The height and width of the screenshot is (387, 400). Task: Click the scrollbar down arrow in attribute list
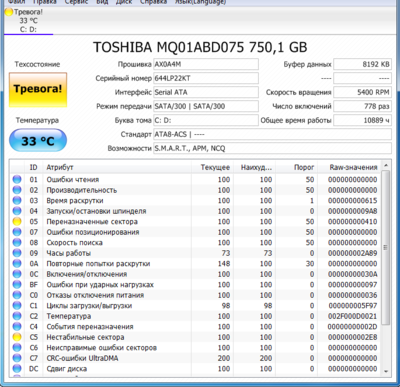pyautogui.click(x=386, y=371)
